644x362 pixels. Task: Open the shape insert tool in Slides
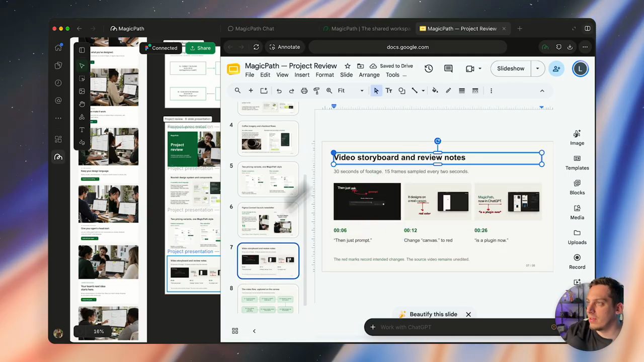401,90
